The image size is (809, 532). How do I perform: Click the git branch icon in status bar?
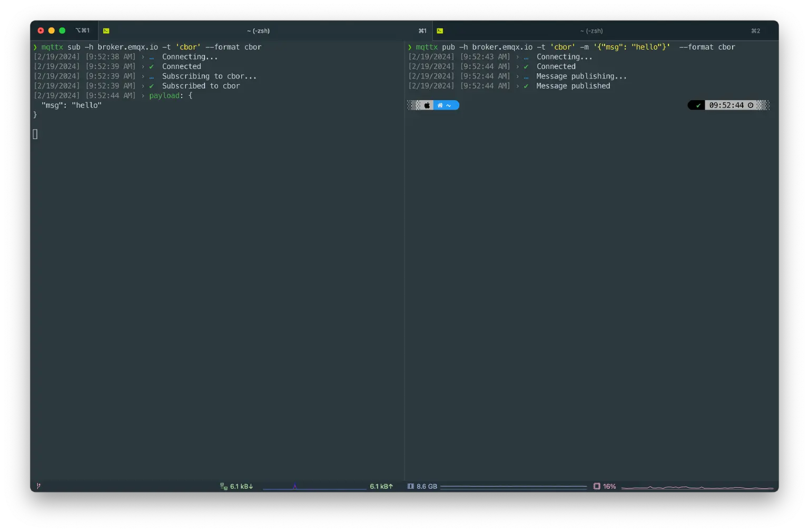[38, 486]
